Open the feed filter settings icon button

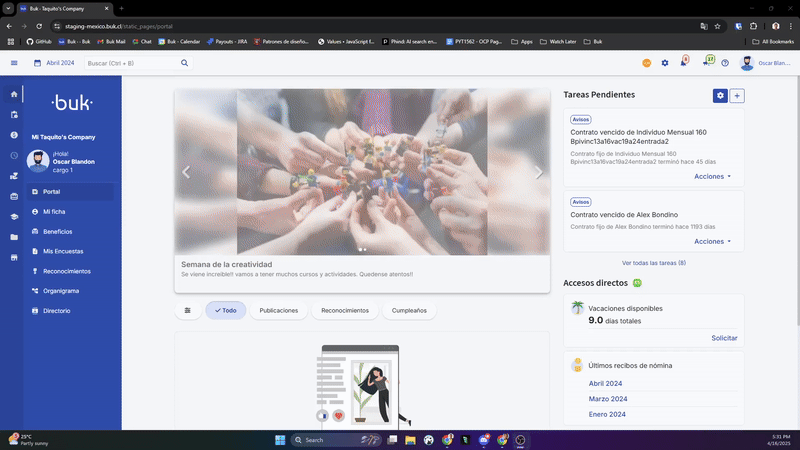point(188,310)
